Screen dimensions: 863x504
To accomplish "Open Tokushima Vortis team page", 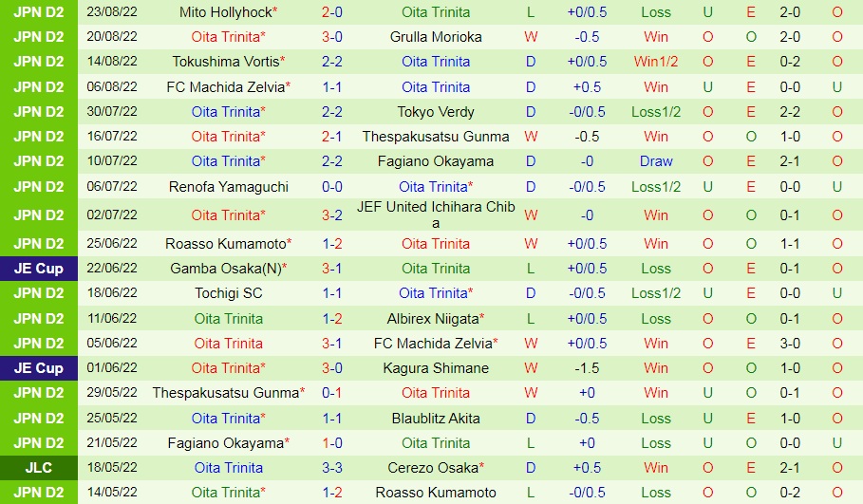I will tap(225, 62).
